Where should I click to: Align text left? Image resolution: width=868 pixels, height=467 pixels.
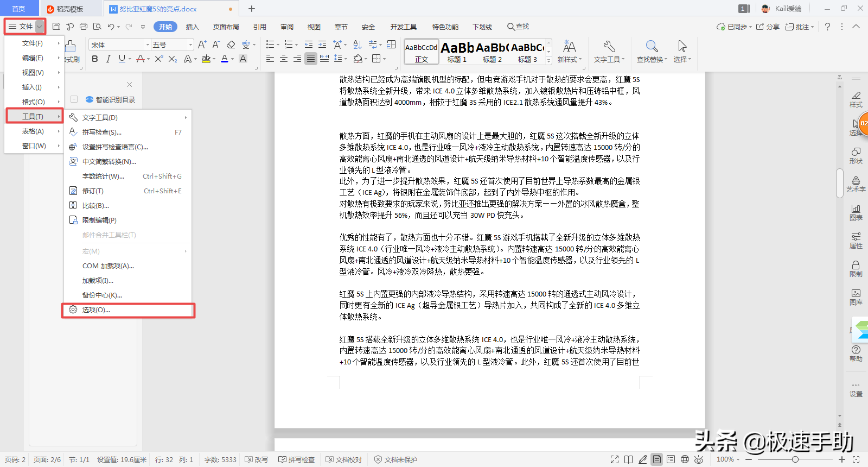pyautogui.click(x=270, y=59)
